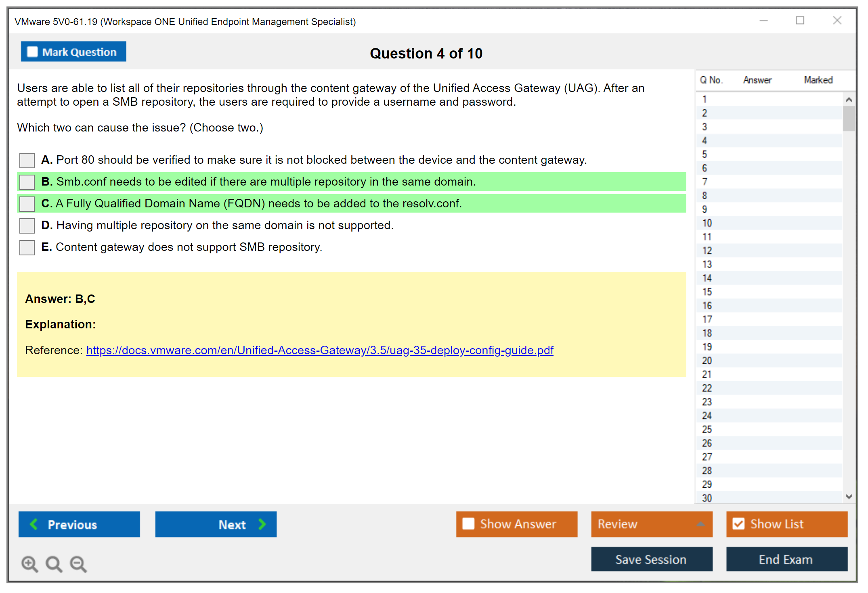The image size is (868, 593).
Task: Select question 12 in the list
Action: (707, 251)
